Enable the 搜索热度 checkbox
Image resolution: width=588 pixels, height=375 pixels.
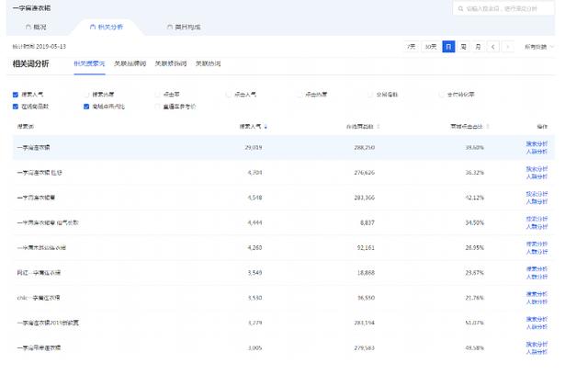pyautogui.click(x=86, y=94)
